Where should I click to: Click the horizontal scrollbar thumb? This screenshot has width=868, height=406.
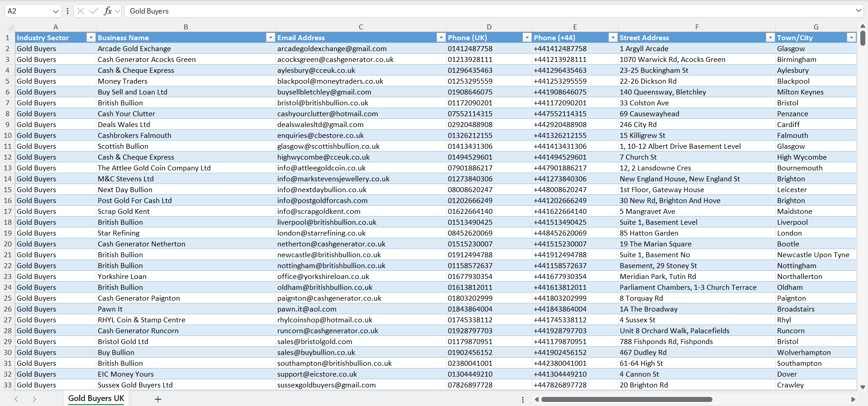626,400
